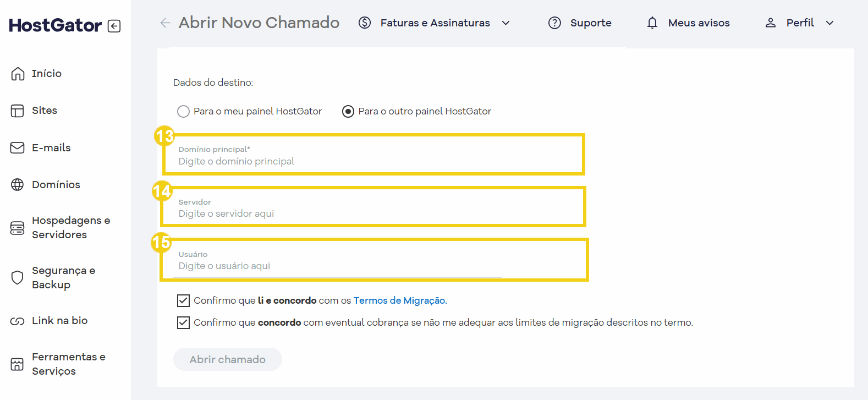Click the Suporte question mark icon

tap(555, 23)
